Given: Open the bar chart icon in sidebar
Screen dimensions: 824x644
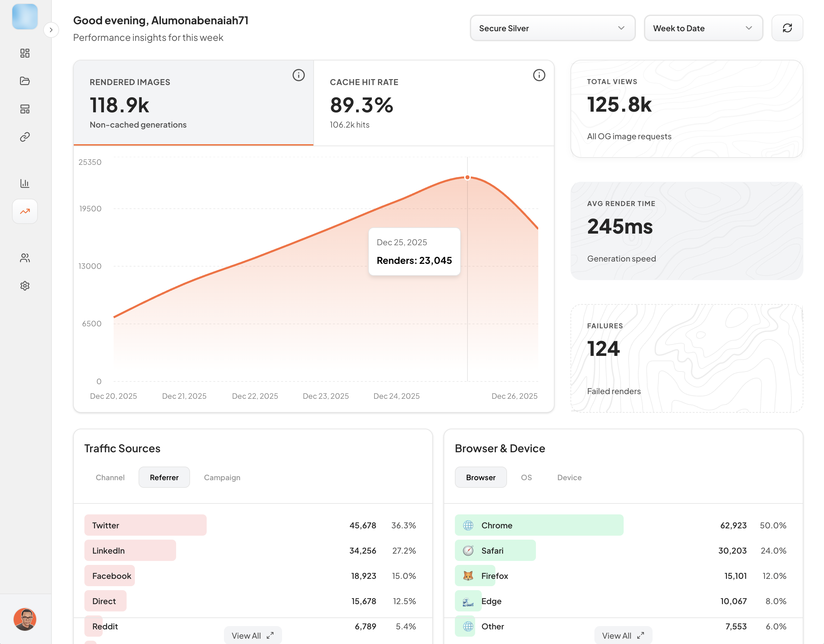Looking at the screenshot, I should point(25,183).
